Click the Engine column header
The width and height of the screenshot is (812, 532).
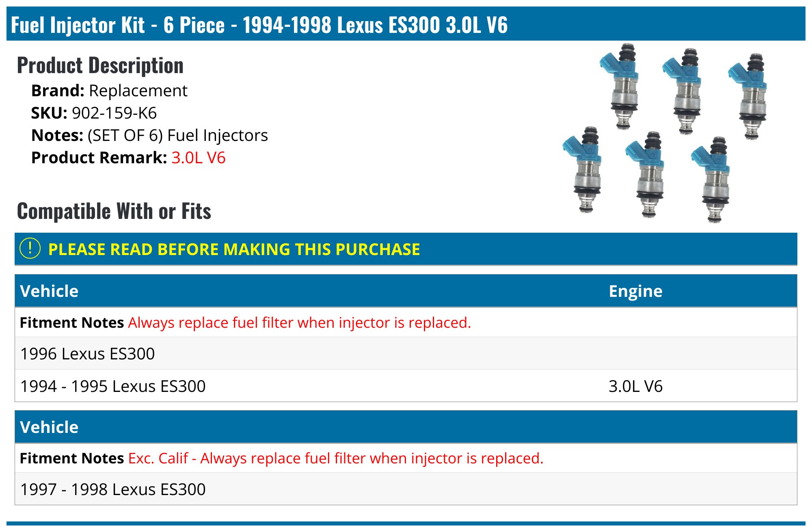click(x=635, y=291)
